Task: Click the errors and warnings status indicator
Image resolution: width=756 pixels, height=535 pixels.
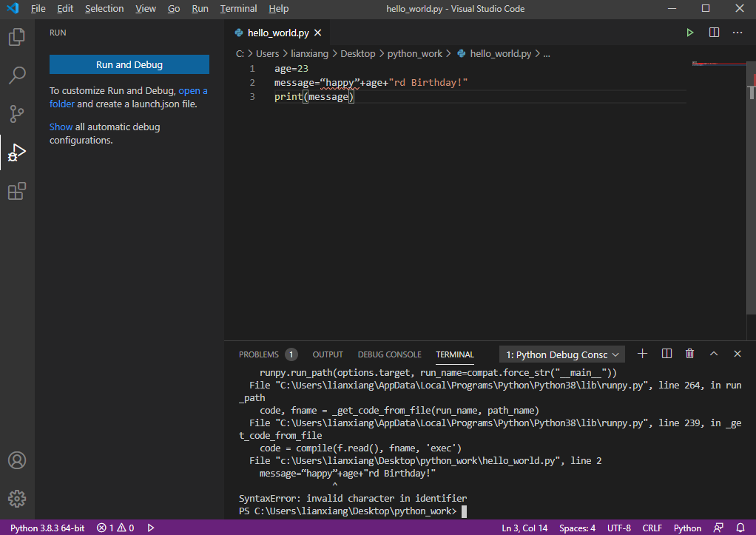Action: click(x=115, y=528)
